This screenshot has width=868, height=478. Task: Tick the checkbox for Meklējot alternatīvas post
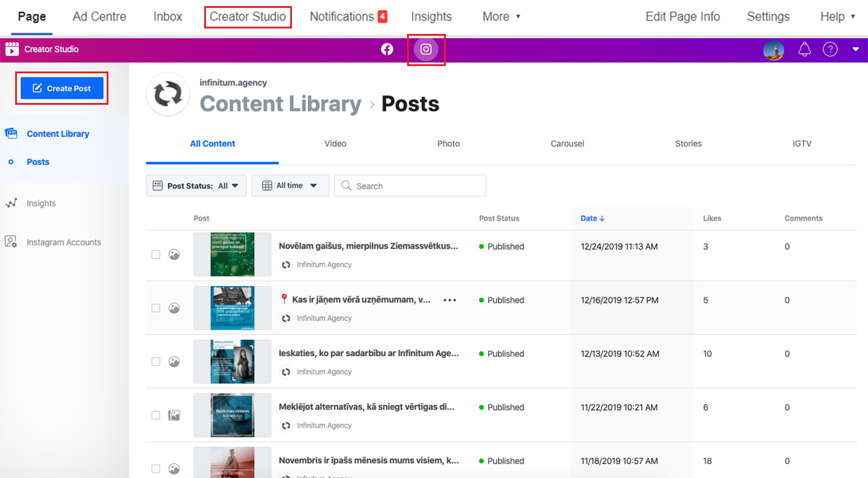(156, 415)
